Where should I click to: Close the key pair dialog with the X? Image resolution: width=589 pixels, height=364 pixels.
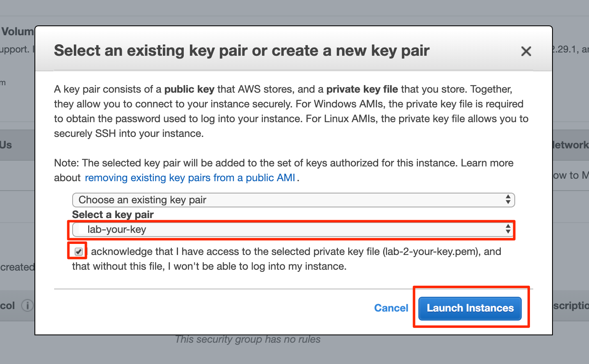coord(526,51)
